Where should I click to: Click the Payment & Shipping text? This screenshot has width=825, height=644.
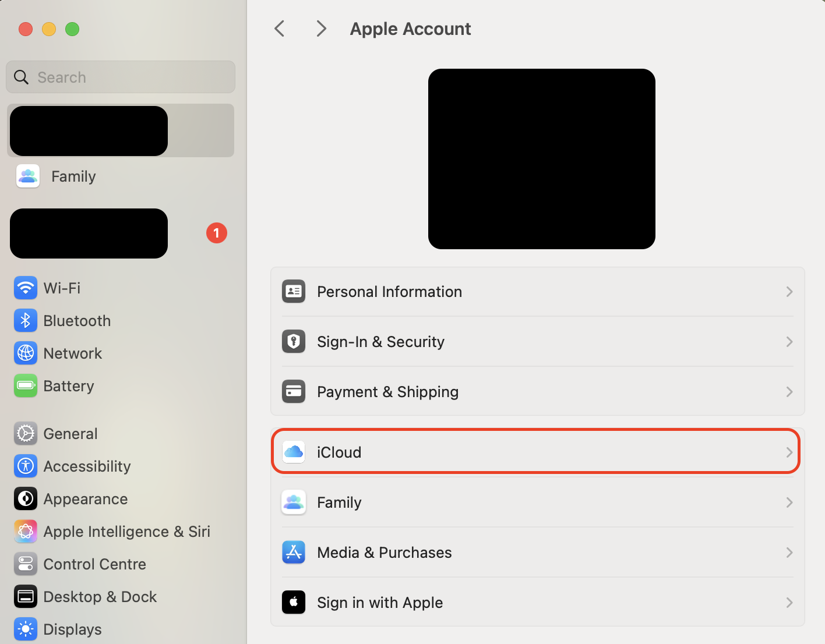pos(387,392)
